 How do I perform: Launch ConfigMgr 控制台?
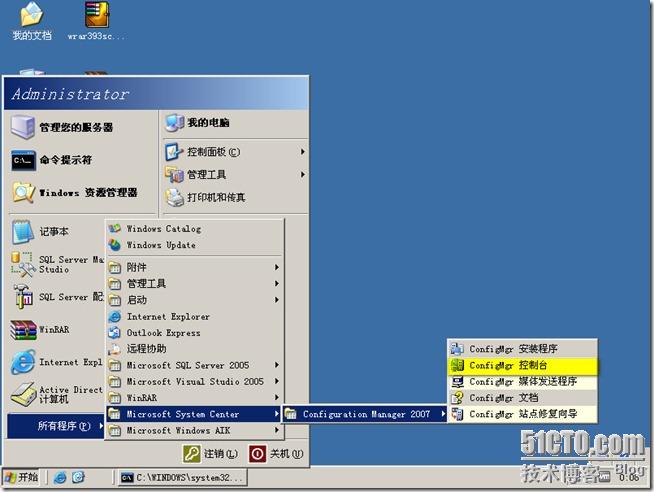pyautogui.click(x=523, y=365)
